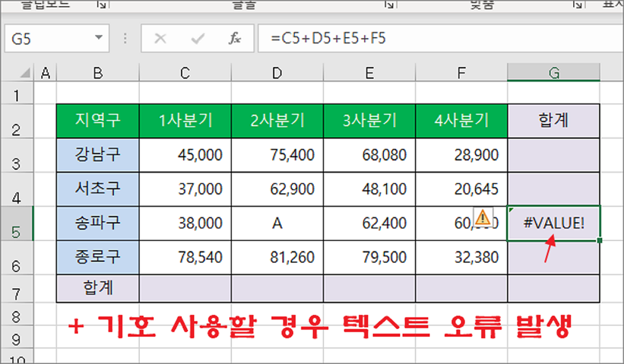Click cell with value 78,540
624x364 pixels.
[185, 257]
